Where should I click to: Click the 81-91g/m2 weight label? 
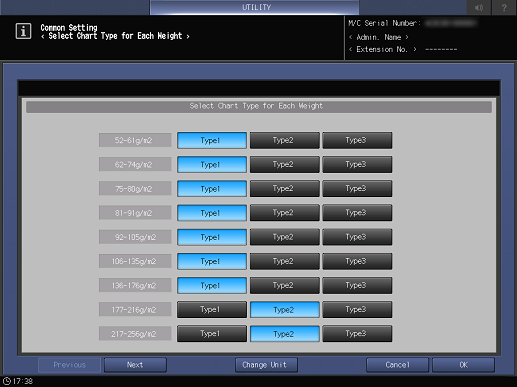pos(135,213)
